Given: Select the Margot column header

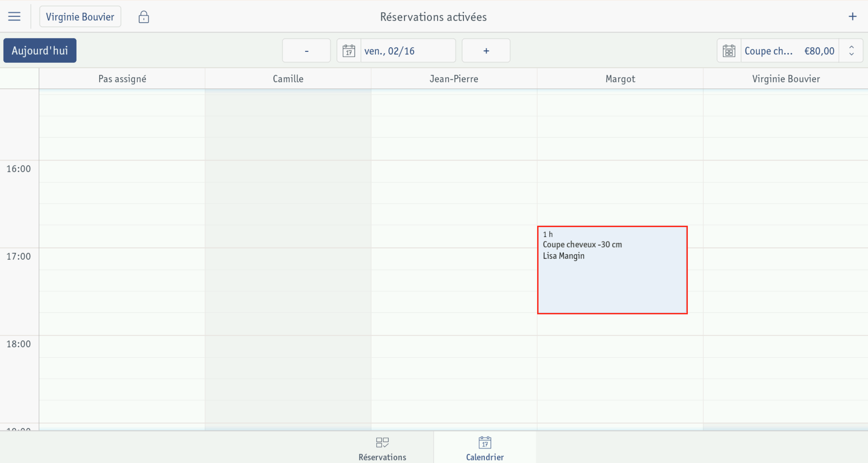Looking at the screenshot, I should coord(620,79).
